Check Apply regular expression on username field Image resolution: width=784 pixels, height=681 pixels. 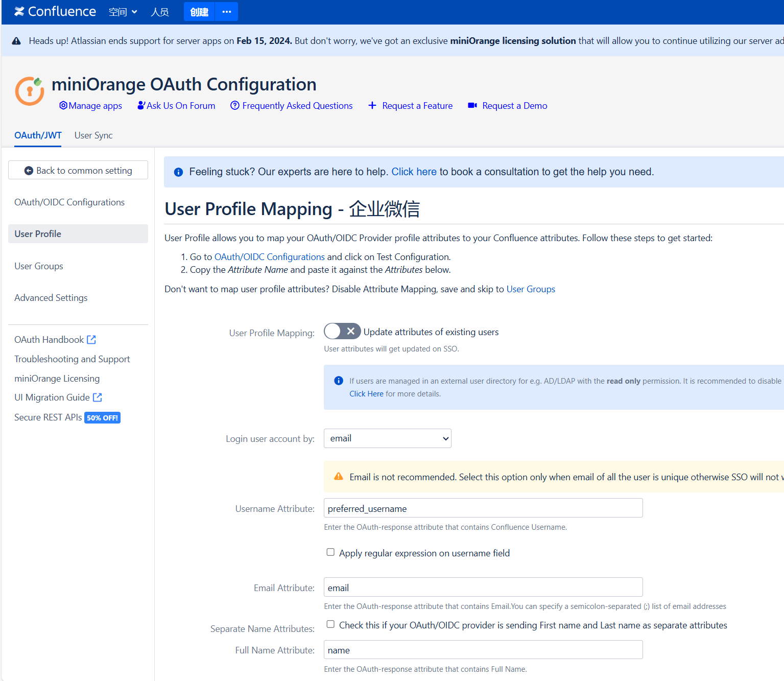(x=330, y=552)
